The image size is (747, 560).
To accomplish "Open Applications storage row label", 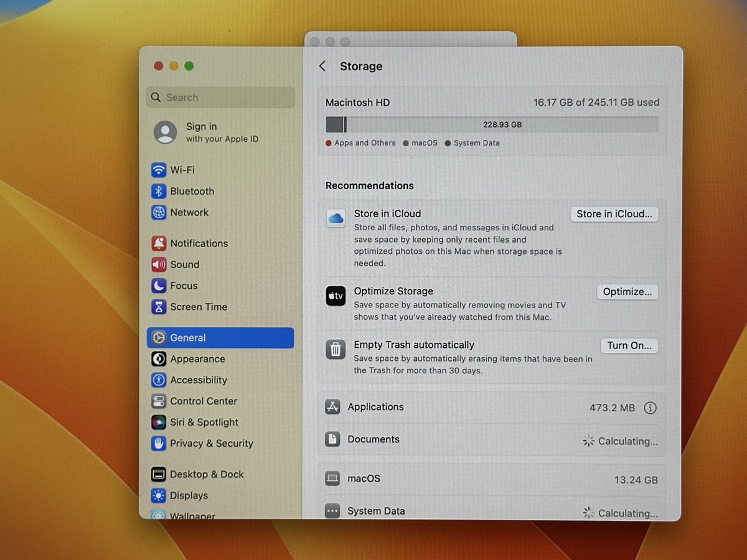I will pos(375,407).
